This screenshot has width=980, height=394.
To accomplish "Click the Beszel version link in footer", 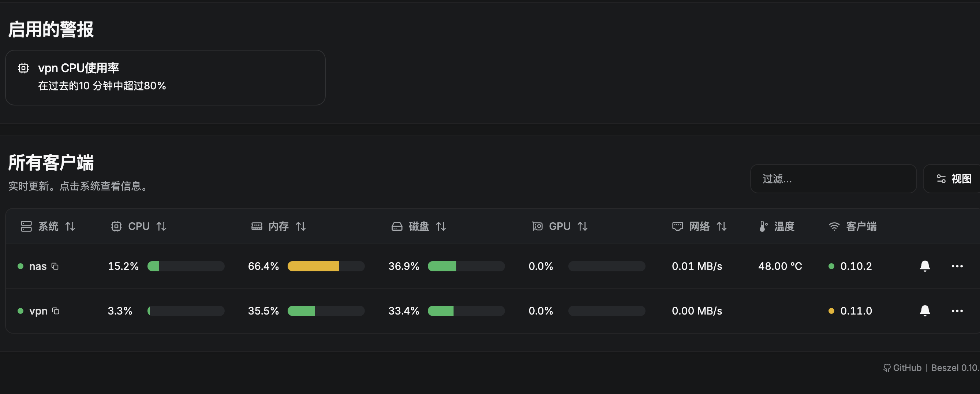I will pos(954,368).
